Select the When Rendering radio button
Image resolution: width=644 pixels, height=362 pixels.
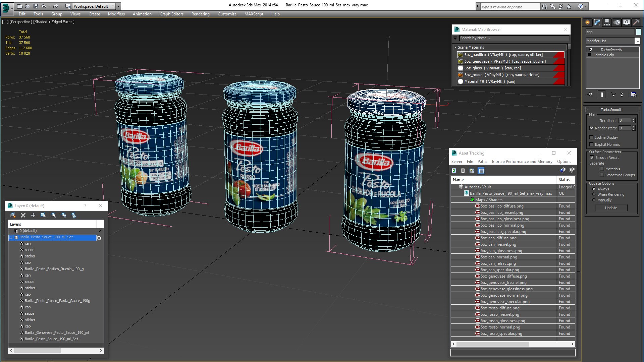(594, 194)
